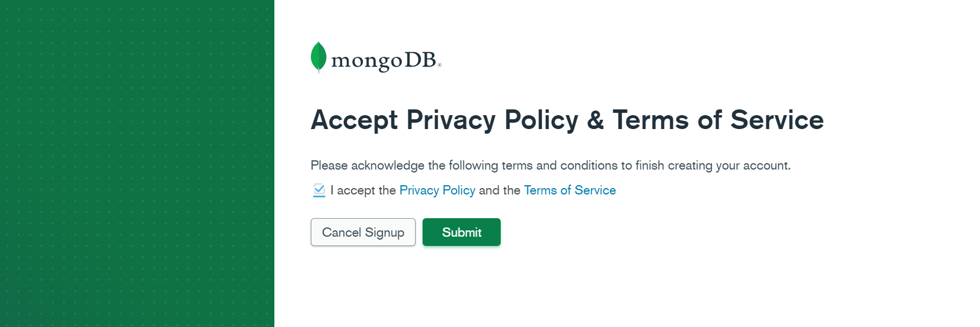
Task: Click the mongoDB wordmark logo text
Action: (x=383, y=61)
